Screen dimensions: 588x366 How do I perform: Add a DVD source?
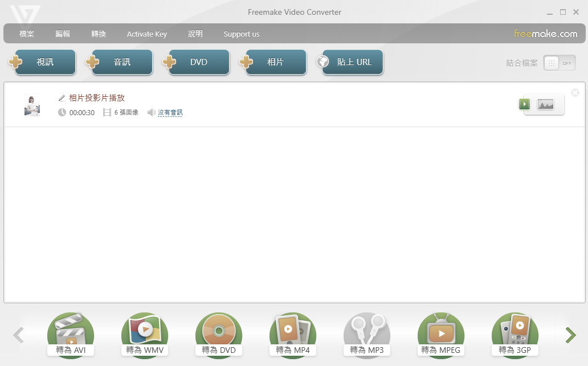(199, 62)
